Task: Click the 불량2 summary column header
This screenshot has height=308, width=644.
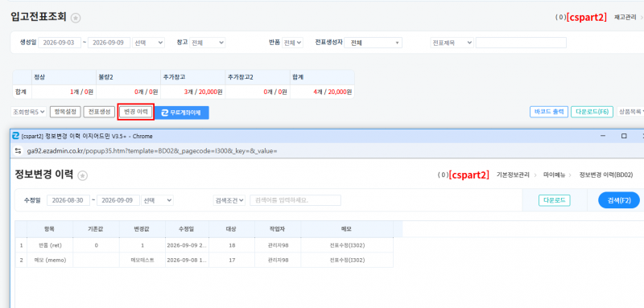Action: click(129, 76)
